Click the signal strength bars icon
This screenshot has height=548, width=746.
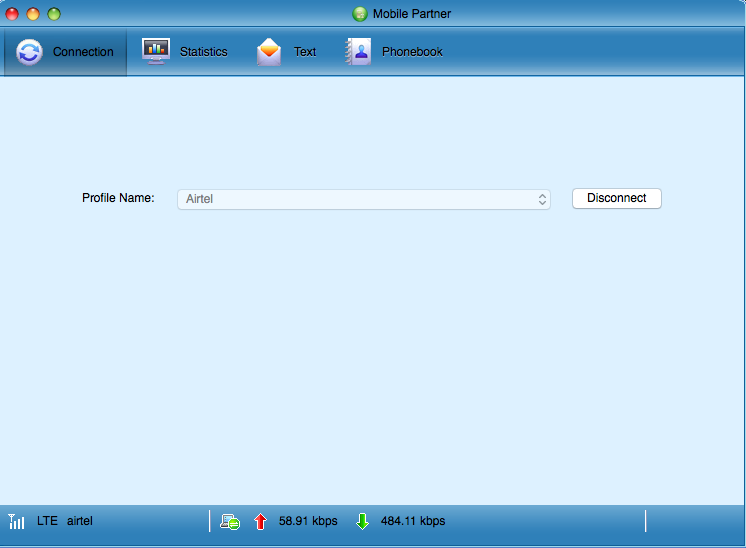(x=16, y=521)
